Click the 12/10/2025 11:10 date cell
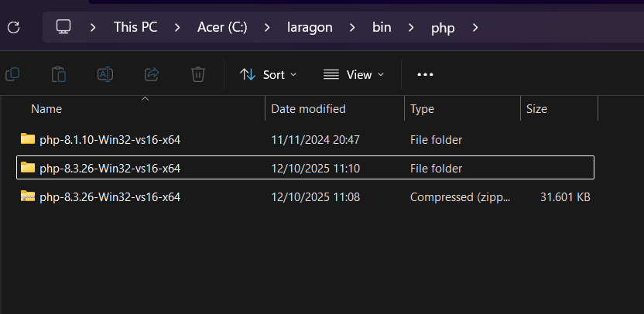 316,169
